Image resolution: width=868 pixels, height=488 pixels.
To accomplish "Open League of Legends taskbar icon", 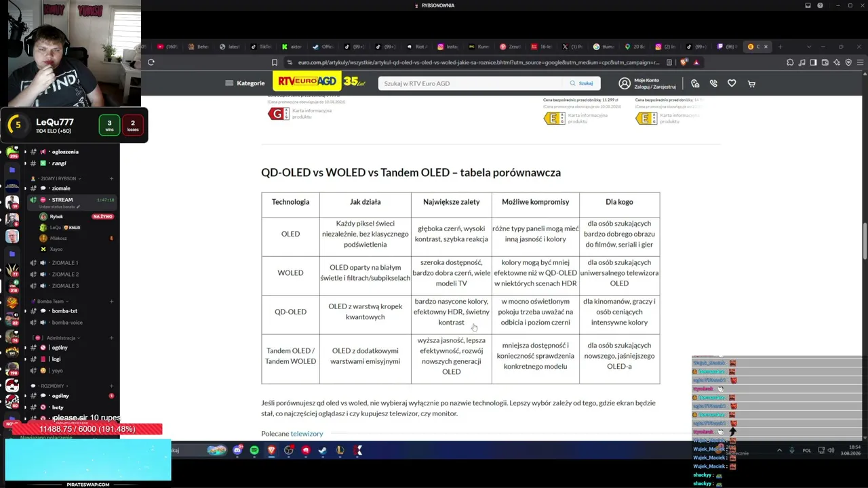I will pos(340,450).
